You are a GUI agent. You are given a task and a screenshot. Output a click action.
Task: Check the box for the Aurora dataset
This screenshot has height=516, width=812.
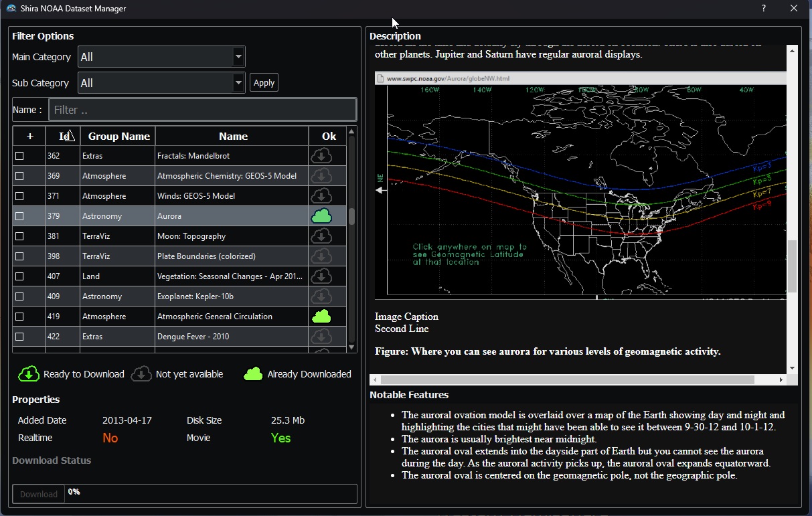[19, 216]
